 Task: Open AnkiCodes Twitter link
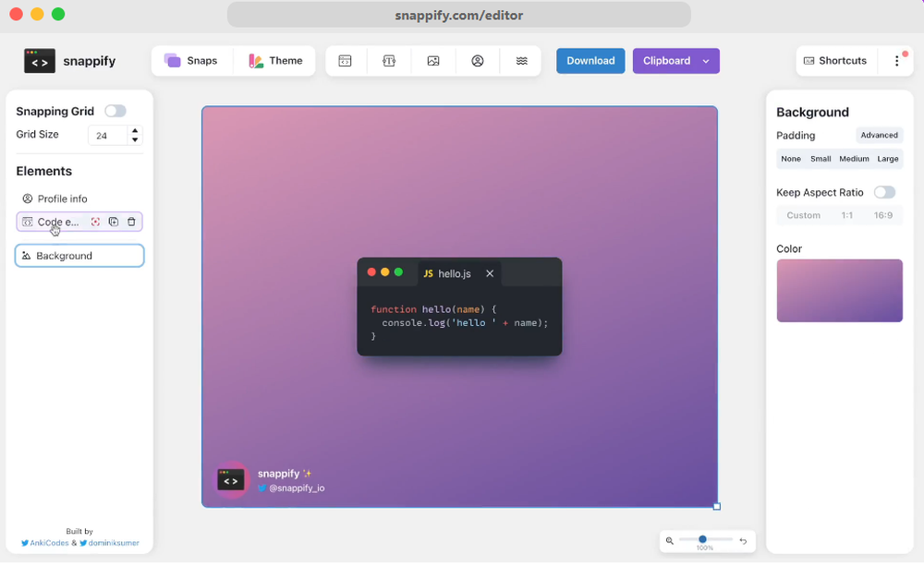45,543
